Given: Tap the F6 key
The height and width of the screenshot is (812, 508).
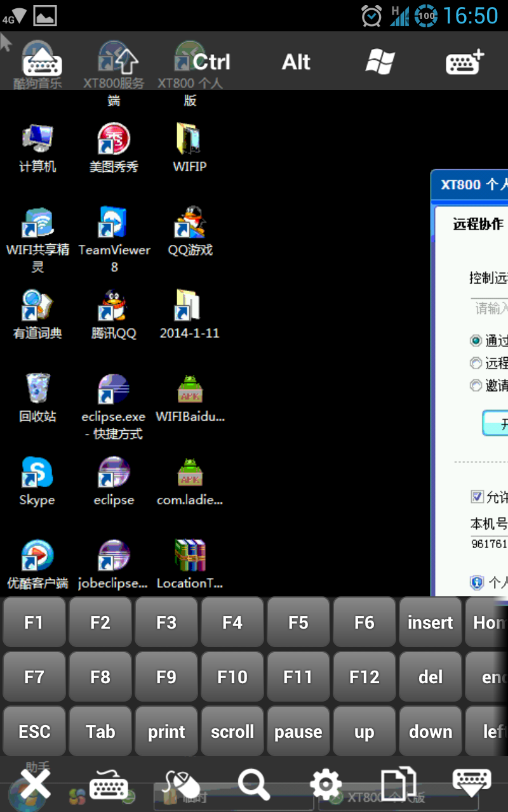Looking at the screenshot, I should (x=364, y=622).
